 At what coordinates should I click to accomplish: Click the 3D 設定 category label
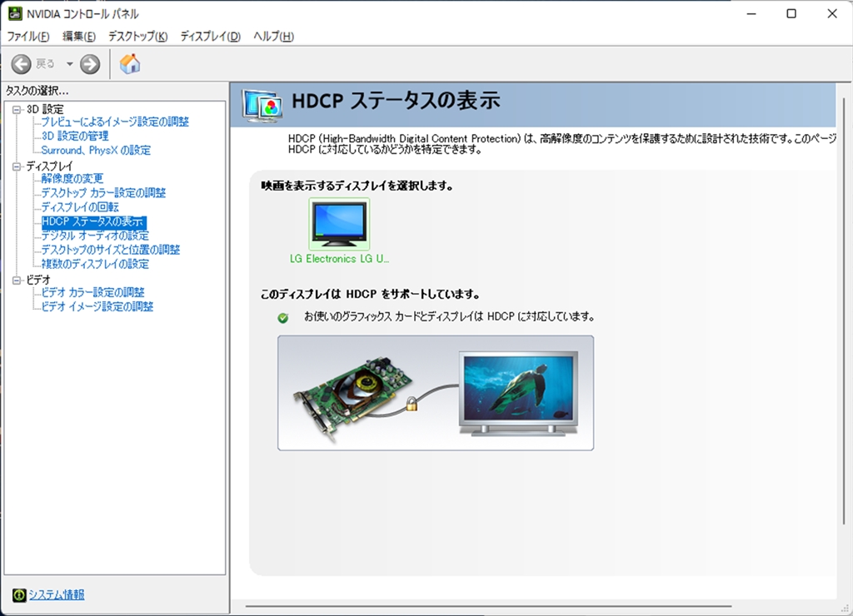45,109
